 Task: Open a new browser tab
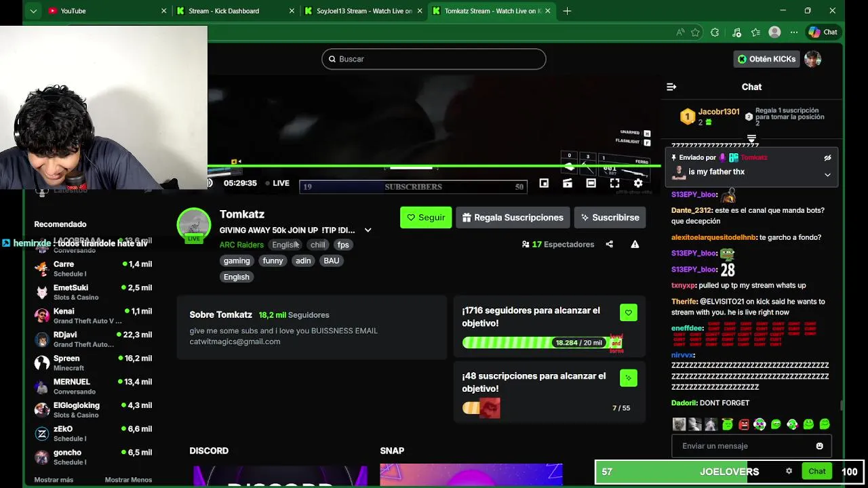point(567,11)
